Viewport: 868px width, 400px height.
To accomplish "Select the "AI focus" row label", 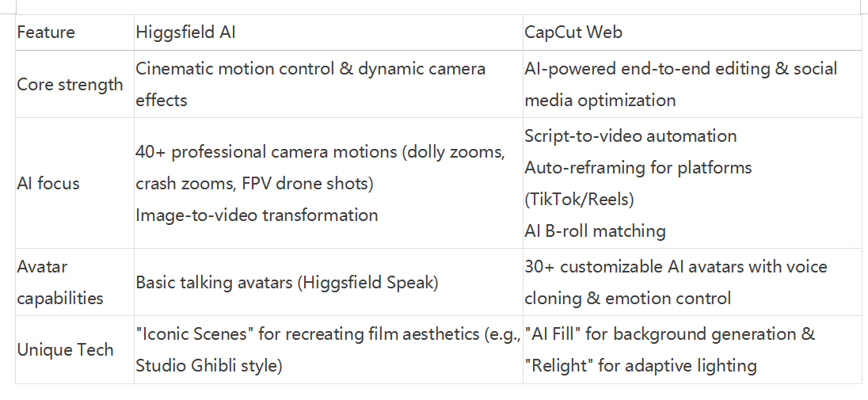I will [48, 183].
